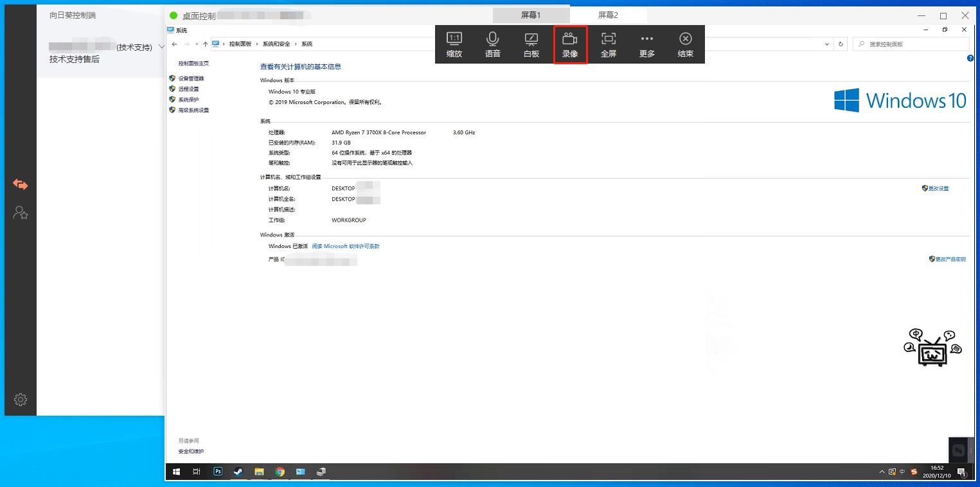Open remote control orange arrows sidebar icon

click(x=21, y=184)
